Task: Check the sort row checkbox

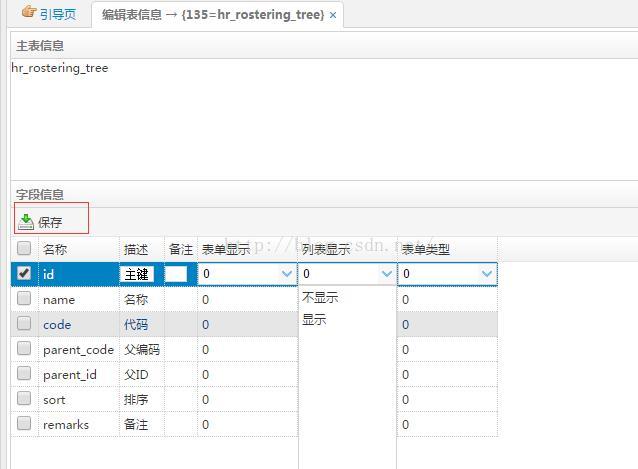Action: click(24, 398)
